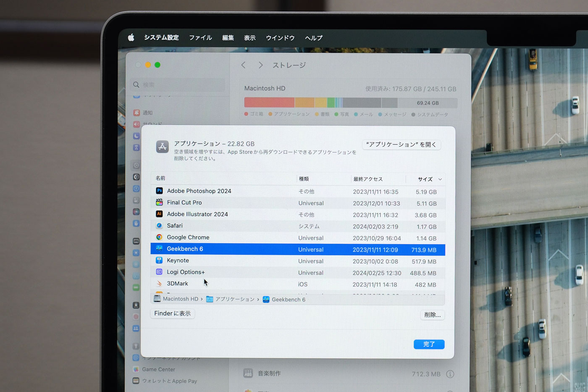The width and height of the screenshot is (588, 392).
Task: Go forward with the right chevron
Action: pyautogui.click(x=261, y=65)
